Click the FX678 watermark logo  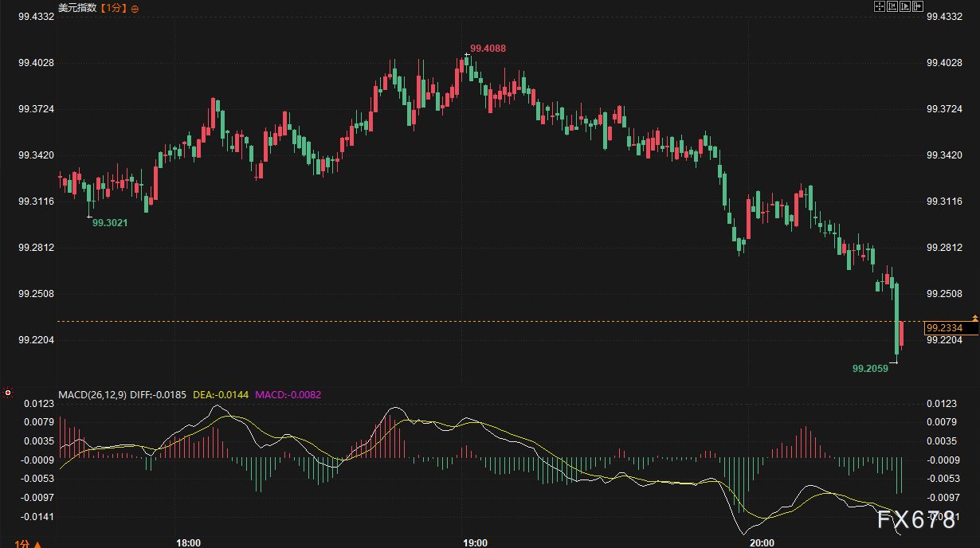pyautogui.click(x=916, y=520)
